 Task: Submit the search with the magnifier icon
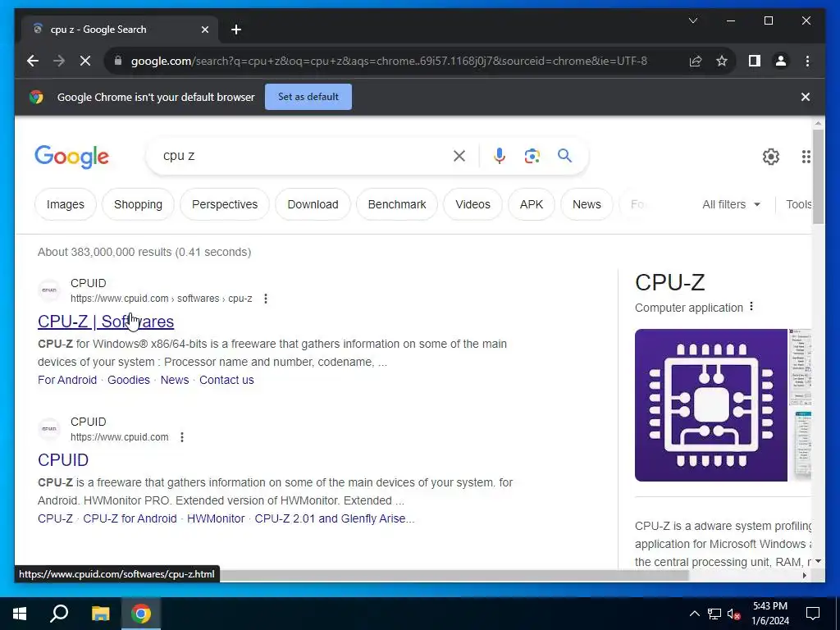pyautogui.click(x=564, y=156)
